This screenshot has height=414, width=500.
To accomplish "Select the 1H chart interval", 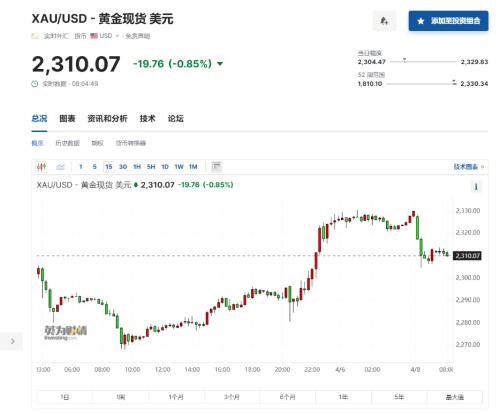I will (137, 167).
